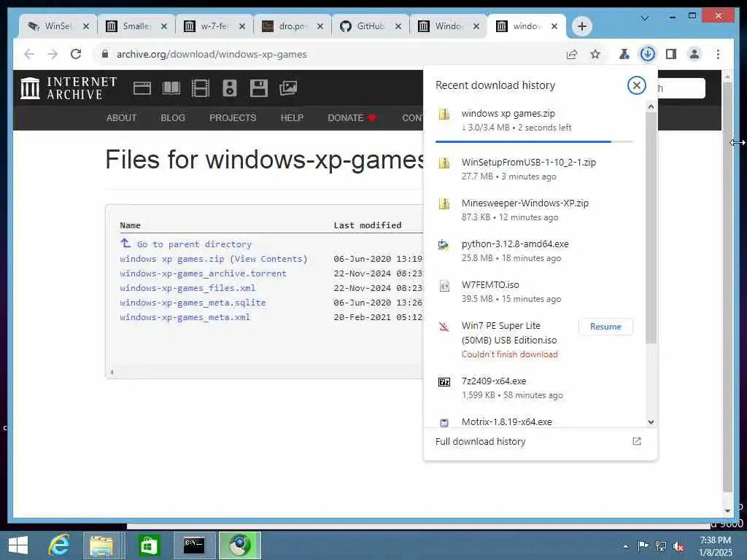Open the Audio speaker icon

[230, 88]
